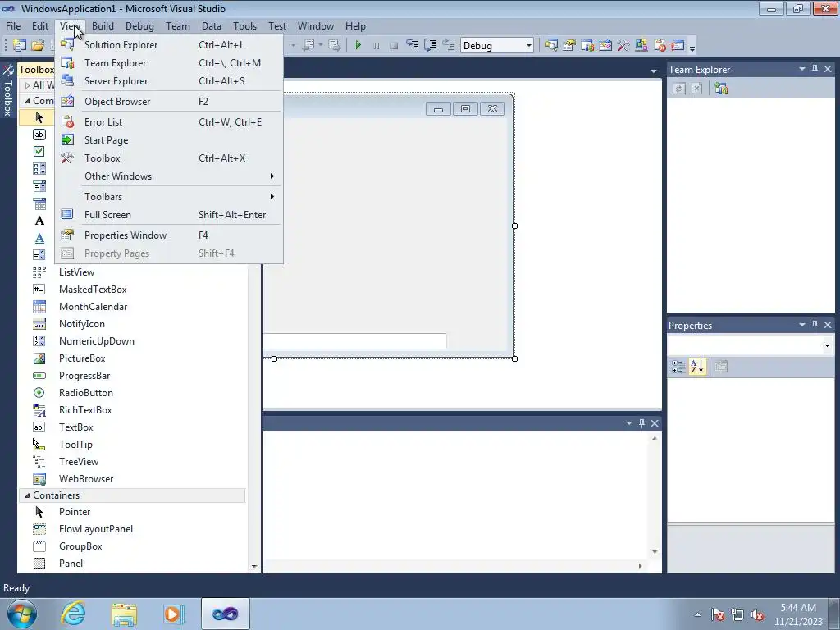Viewport: 840px width, 630px height.
Task: Open the Test menu
Action: pos(277,25)
